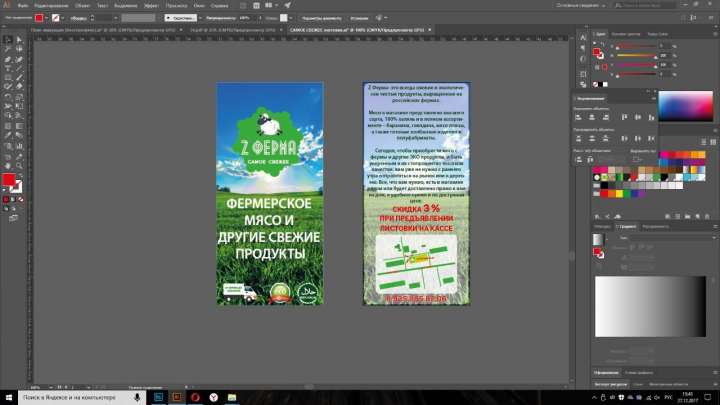Open stroke color dropdown in control bar
Viewport: 720px width, 405px height.
click(x=62, y=18)
